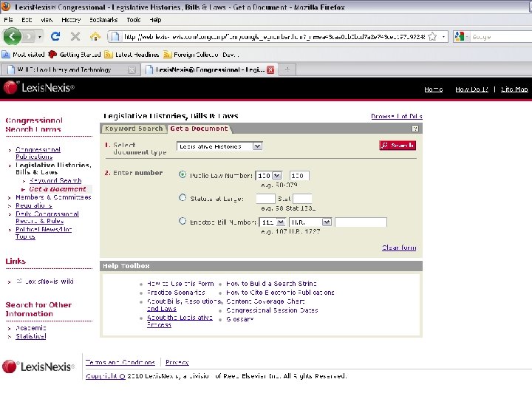Image resolution: width=532 pixels, height=399 pixels.
Task: Open the Help menu
Action: point(155,20)
